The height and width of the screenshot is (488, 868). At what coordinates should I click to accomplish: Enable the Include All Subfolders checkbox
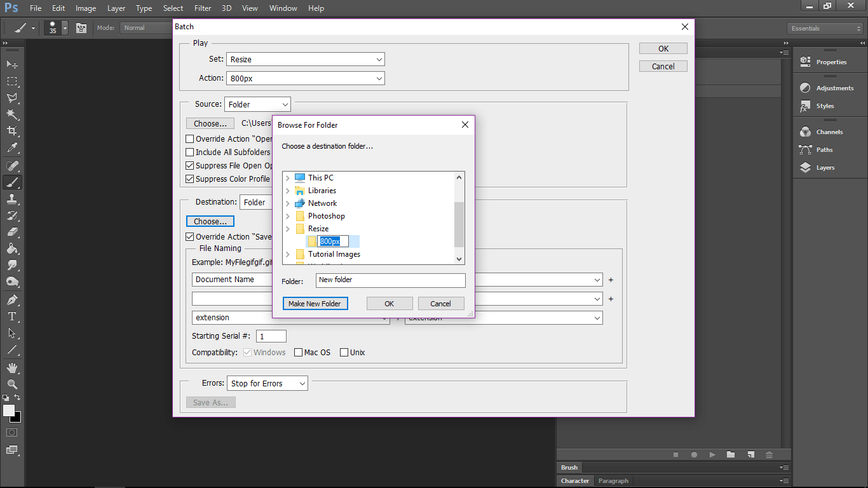189,152
